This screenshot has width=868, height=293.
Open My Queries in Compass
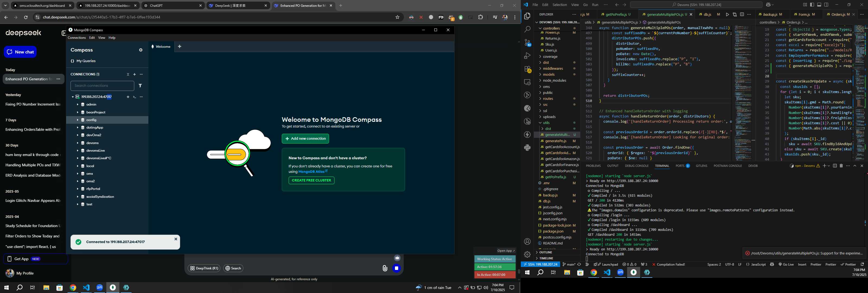[x=83, y=61]
